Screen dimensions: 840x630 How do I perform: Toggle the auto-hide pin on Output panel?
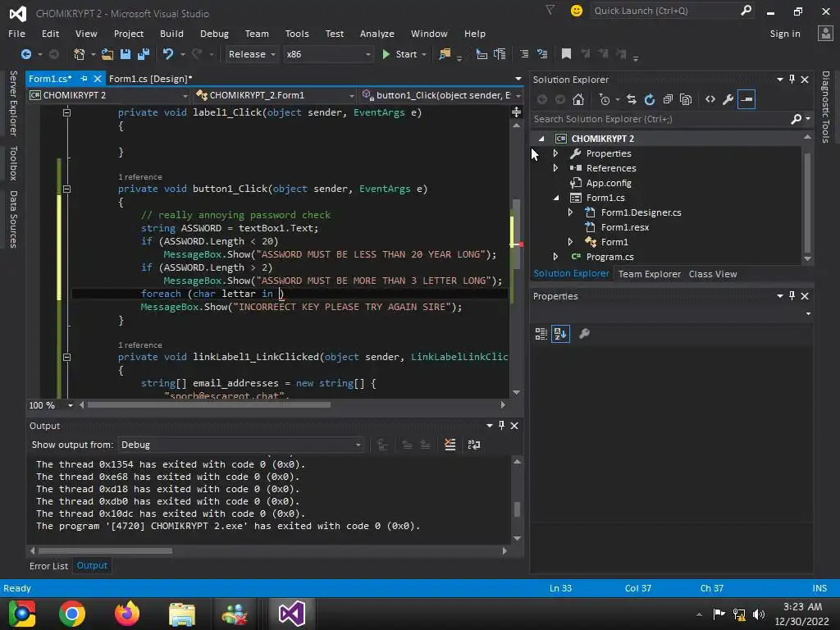tap(501, 426)
